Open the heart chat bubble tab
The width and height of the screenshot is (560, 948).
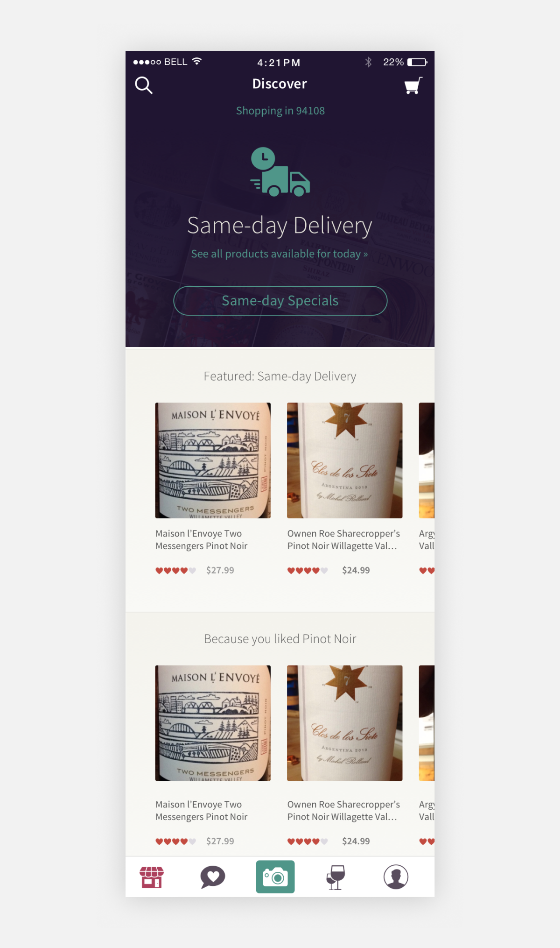click(213, 877)
